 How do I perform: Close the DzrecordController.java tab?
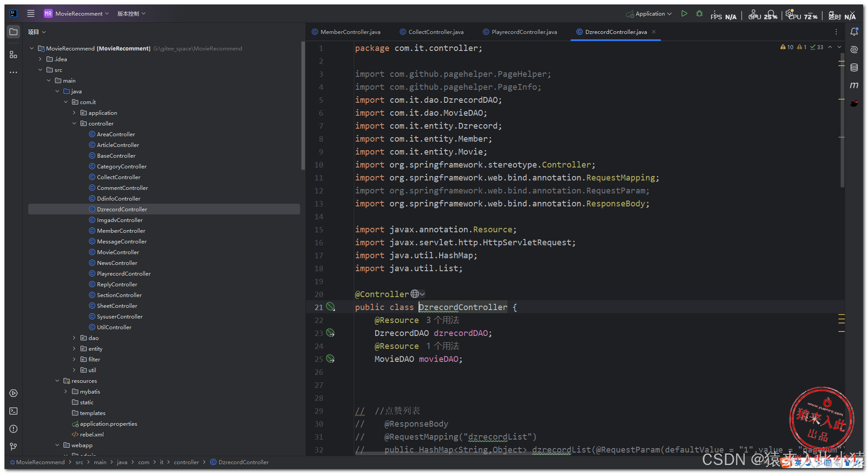[654, 32]
